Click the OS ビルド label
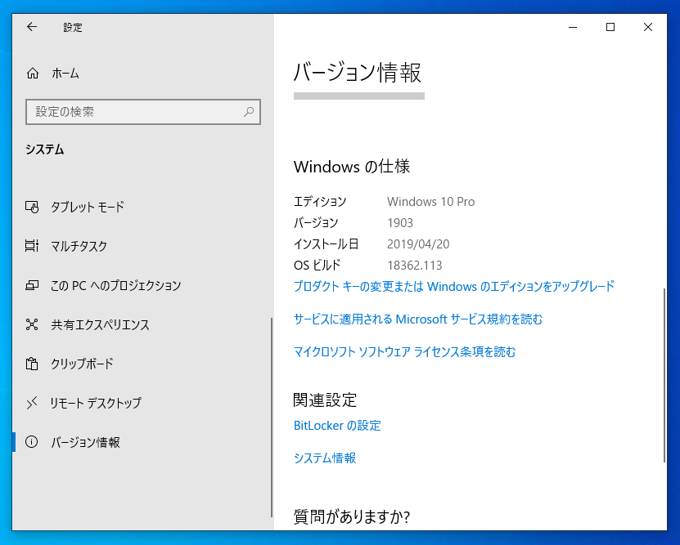 (317, 265)
